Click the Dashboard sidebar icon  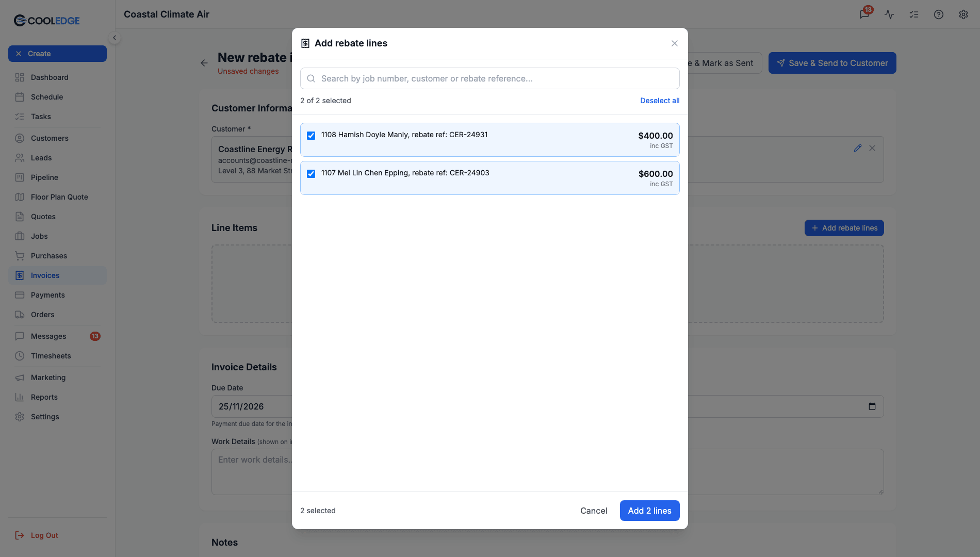[x=20, y=77]
